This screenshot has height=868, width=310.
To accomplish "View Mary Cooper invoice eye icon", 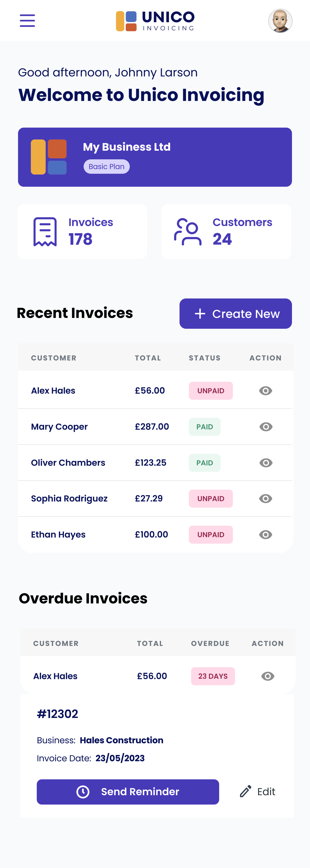I will [266, 427].
